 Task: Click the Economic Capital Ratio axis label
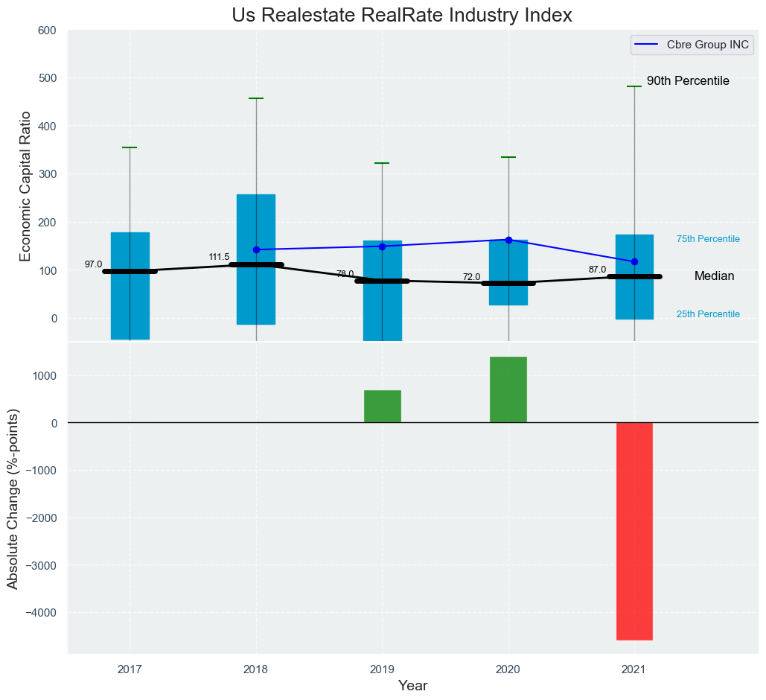(25, 185)
